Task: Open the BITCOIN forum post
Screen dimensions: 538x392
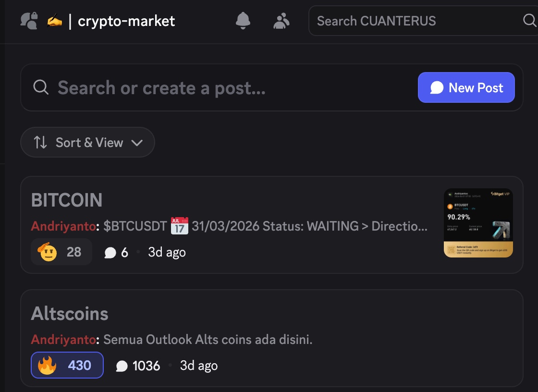Action: pos(67,200)
